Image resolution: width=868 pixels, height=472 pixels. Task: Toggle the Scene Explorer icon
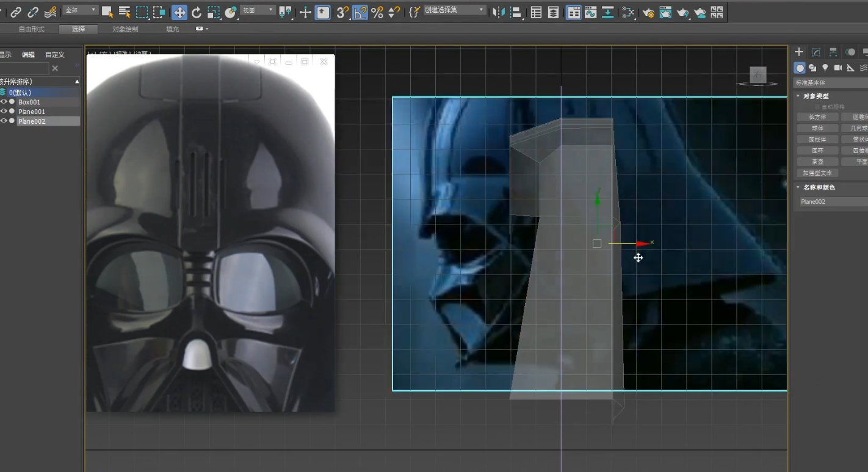pos(536,12)
